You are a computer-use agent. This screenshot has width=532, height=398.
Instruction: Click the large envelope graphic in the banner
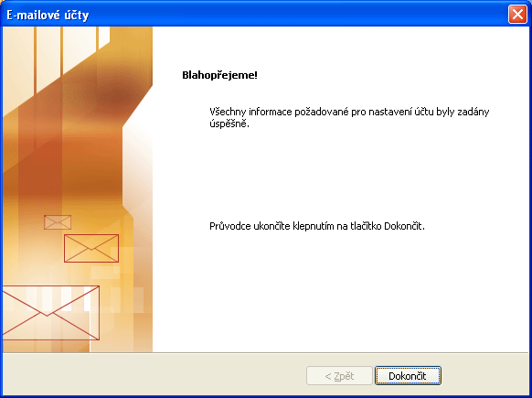click(x=51, y=313)
